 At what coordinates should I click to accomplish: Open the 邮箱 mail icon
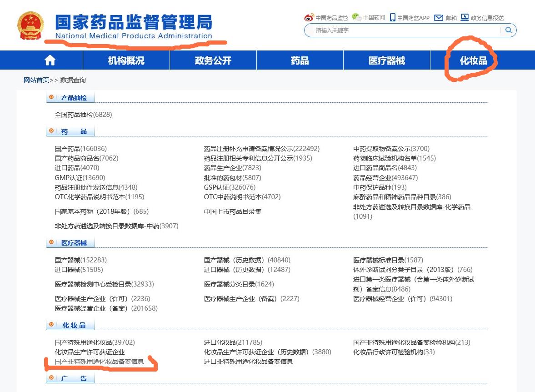438,17
